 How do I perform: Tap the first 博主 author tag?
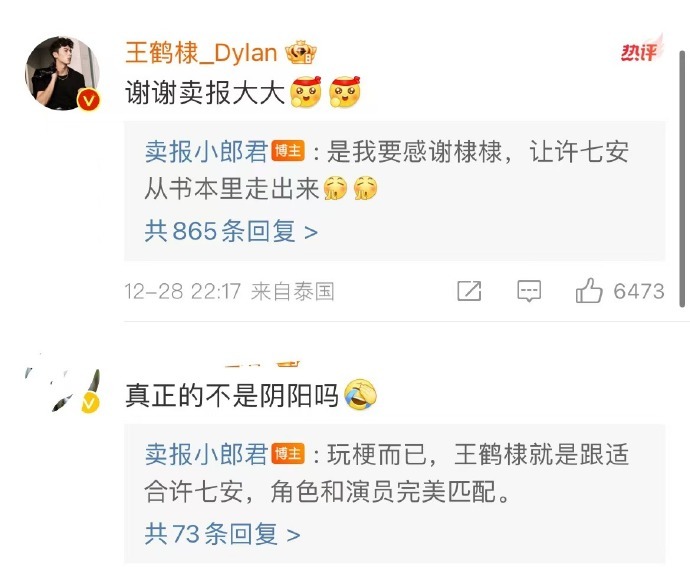click(x=288, y=151)
